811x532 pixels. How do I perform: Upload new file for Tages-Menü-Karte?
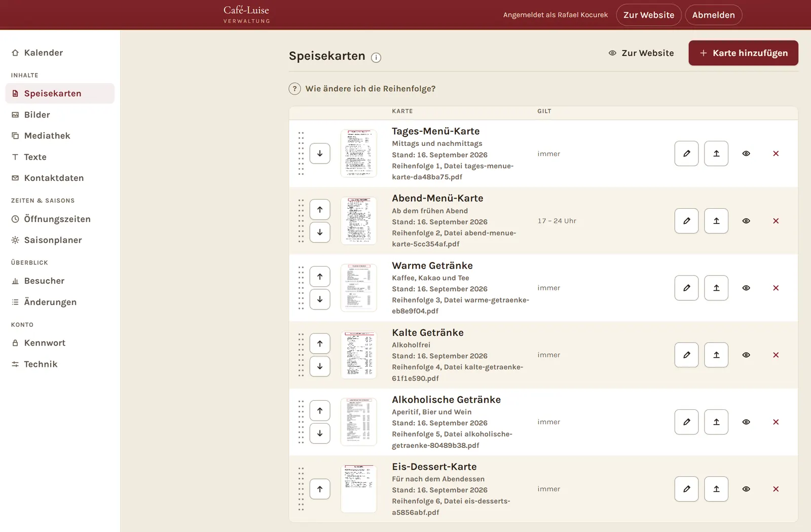tap(716, 154)
